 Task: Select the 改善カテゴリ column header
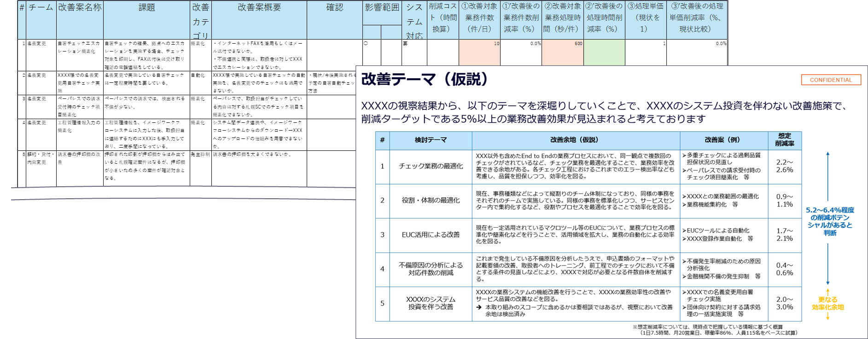tap(200, 20)
